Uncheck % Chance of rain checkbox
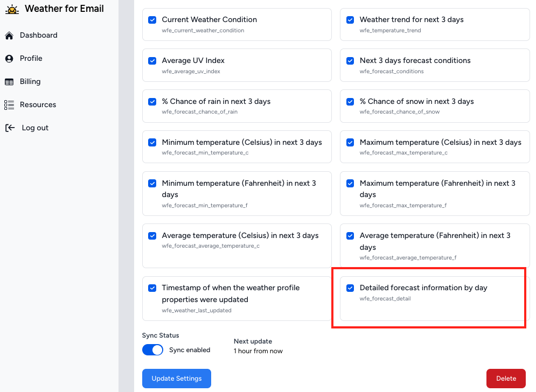The height and width of the screenshot is (392, 536). point(152,102)
